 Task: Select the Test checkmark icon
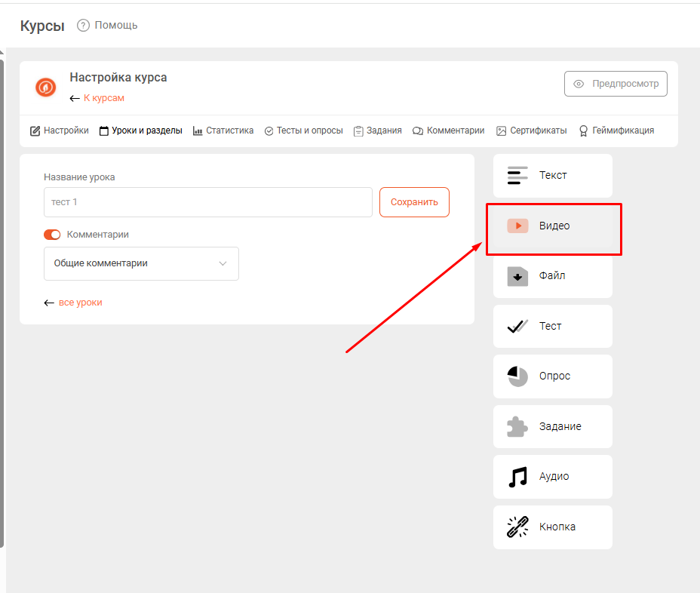517,327
